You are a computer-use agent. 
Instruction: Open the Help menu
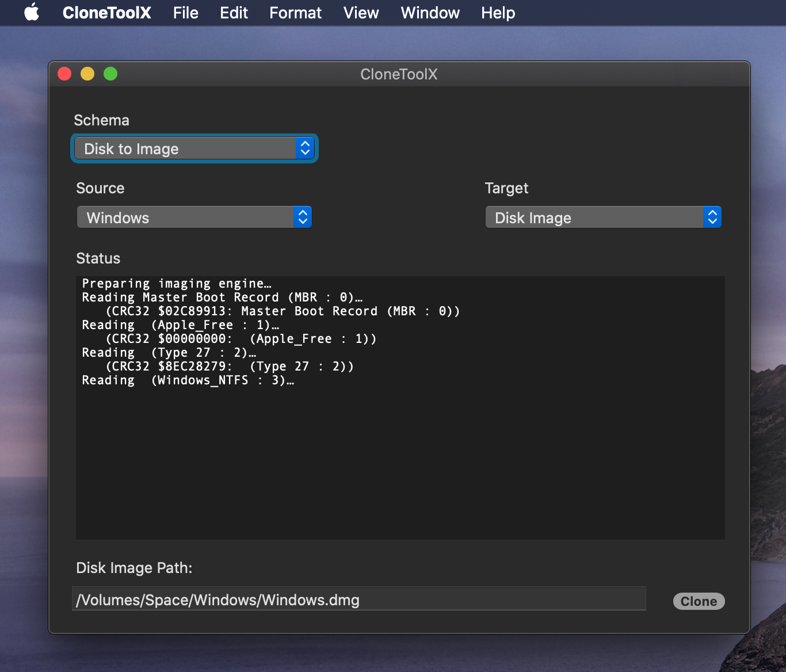click(x=498, y=13)
